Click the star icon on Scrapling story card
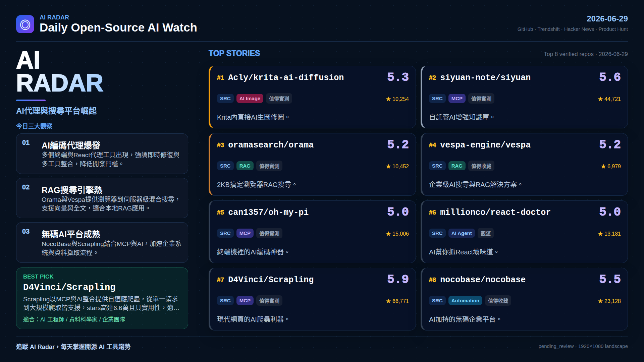The height and width of the screenshot is (362, 644). coord(388,301)
